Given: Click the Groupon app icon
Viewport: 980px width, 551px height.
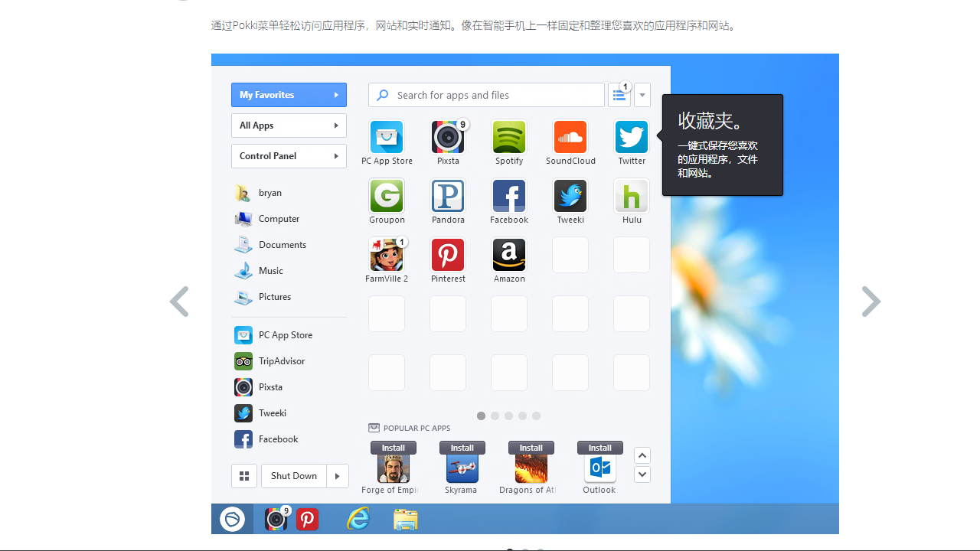Looking at the screenshot, I should point(386,196).
